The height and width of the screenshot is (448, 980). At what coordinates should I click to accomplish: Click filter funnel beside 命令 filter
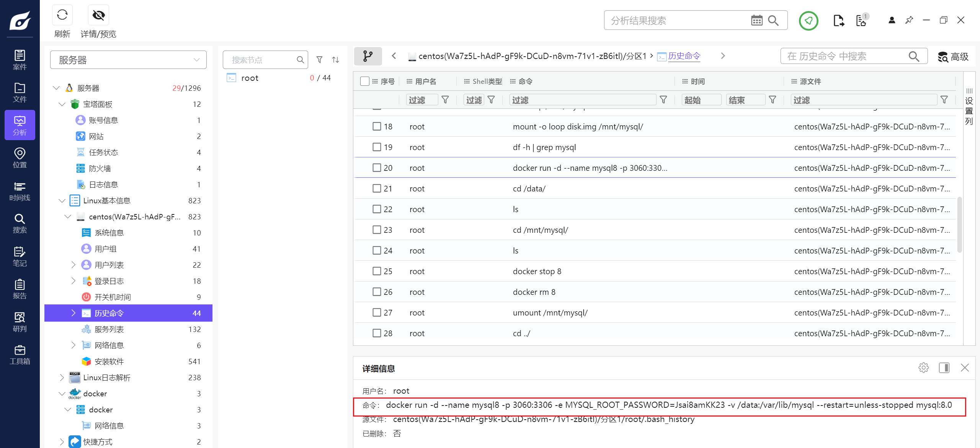663,100
